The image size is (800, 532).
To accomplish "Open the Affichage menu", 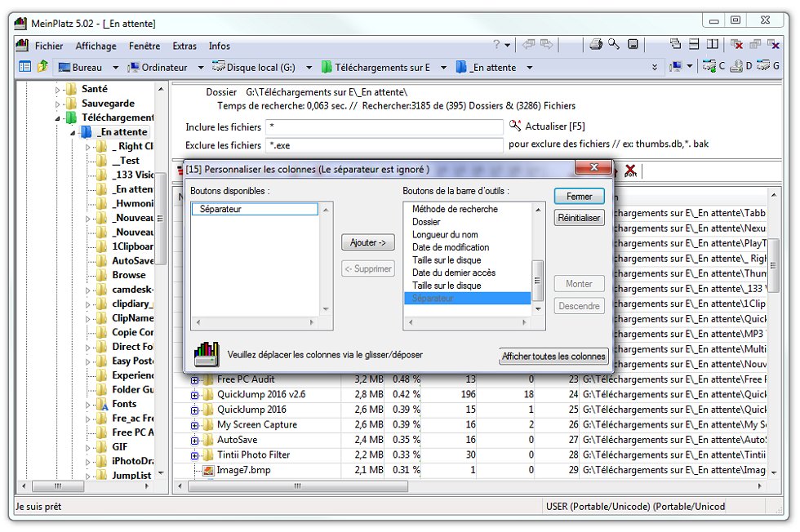I will [96, 46].
